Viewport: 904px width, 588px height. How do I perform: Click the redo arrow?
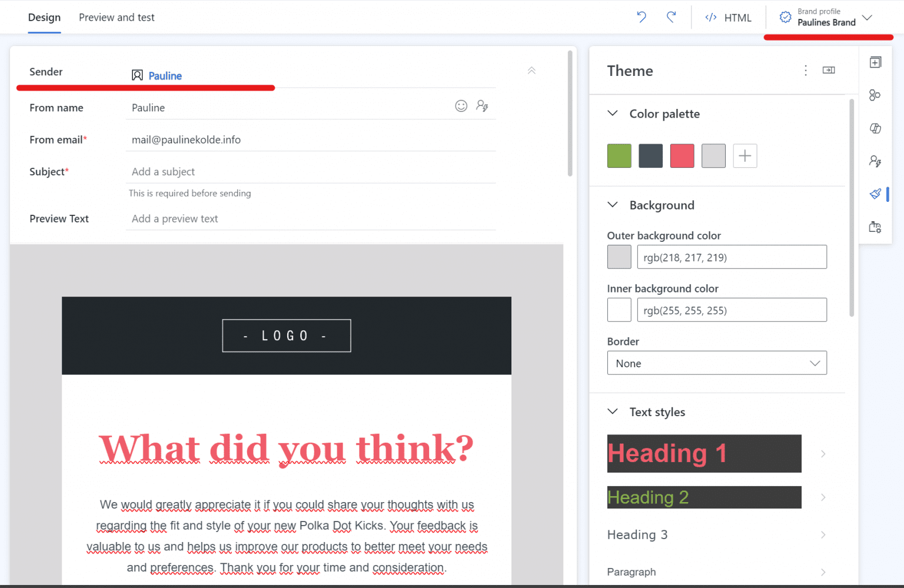coord(672,17)
